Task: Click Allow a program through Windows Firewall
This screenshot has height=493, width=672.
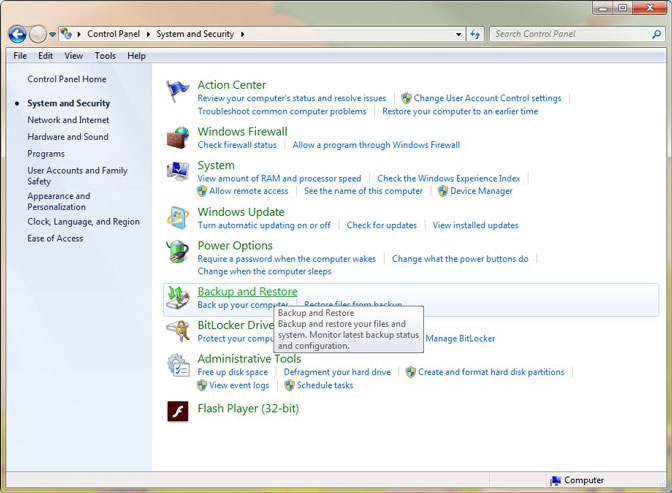Action: pyautogui.click(x=376, y=145)
